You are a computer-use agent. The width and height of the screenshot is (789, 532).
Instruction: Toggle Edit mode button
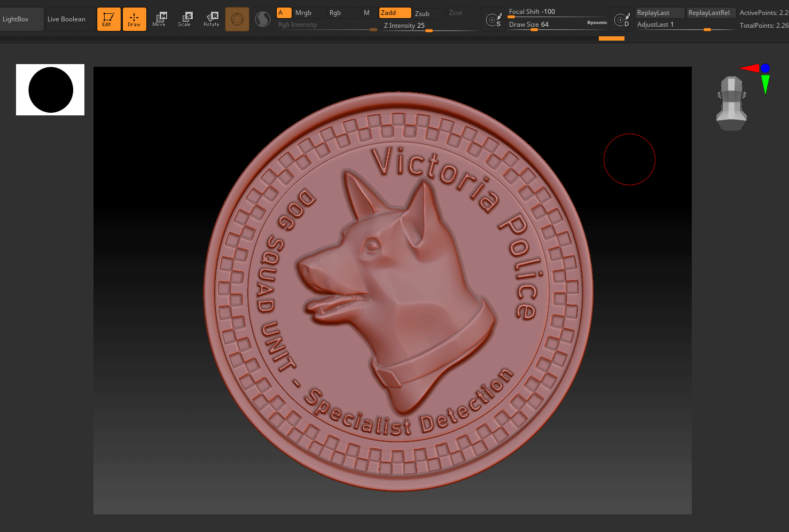point(108,19)
